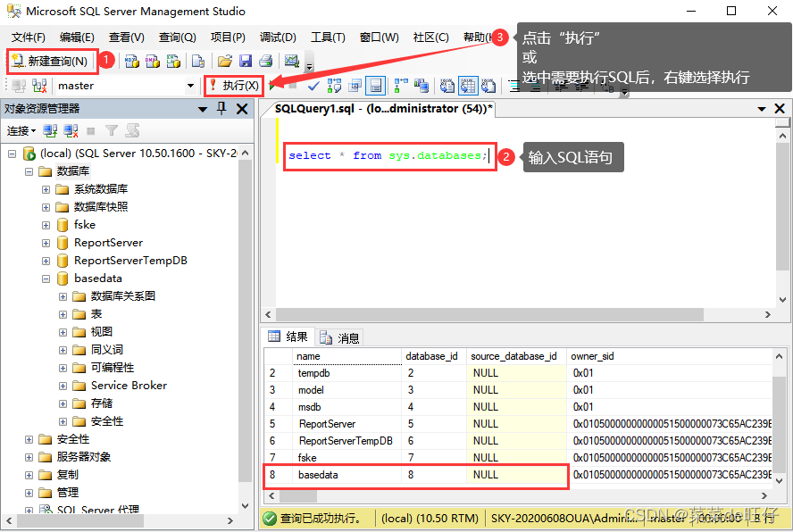
Task: Open the standard toolbar overflow options arrow
Action: coord(310,66)
